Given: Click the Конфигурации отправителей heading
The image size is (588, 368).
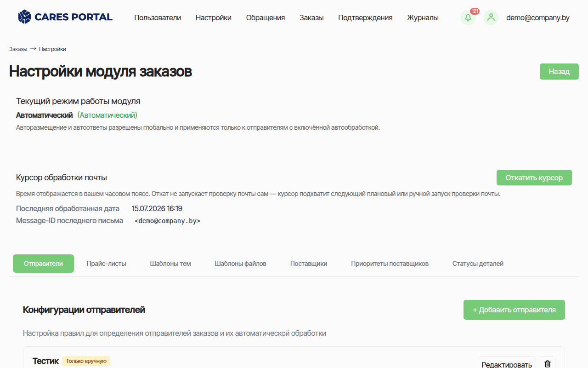Looking at the screenshot, I should pos(84,310).
